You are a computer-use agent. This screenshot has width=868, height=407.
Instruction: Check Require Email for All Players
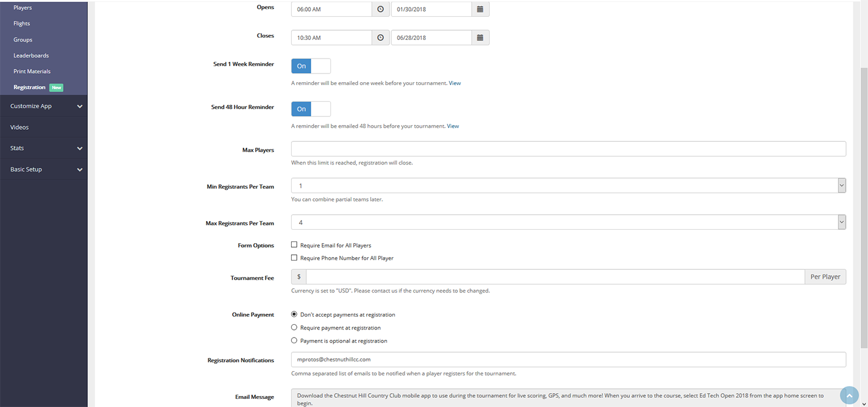294,245
